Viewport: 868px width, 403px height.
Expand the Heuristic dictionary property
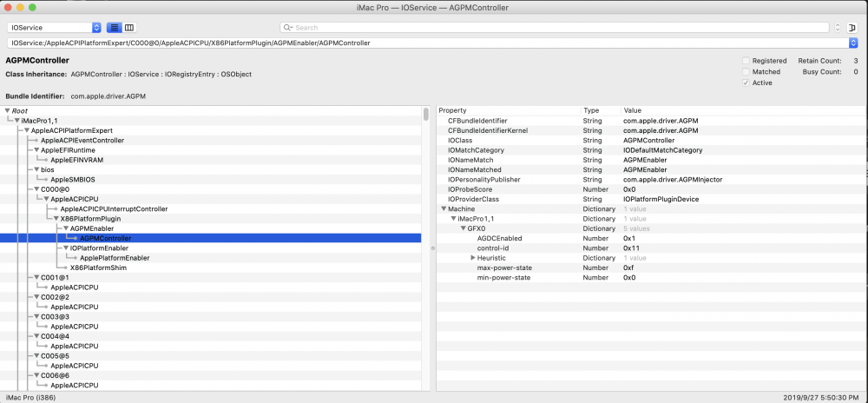pos(473,258)
